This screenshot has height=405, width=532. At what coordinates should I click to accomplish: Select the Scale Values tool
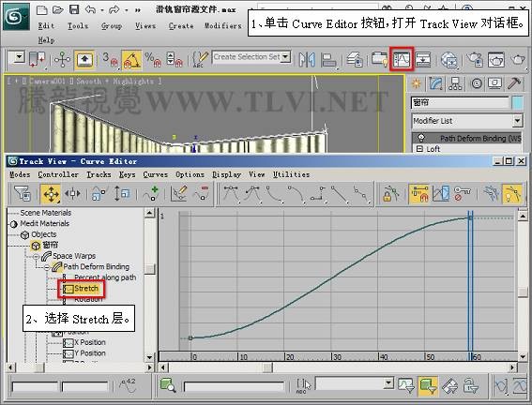click(x=121, y=193)
